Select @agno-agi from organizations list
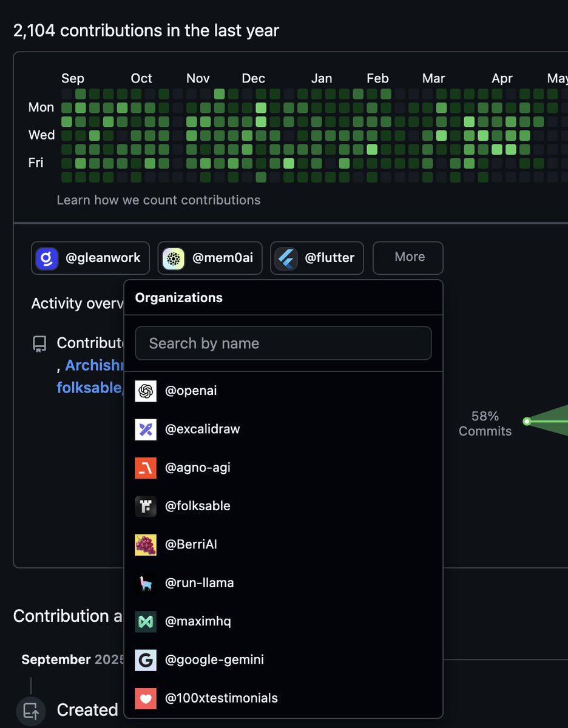Screen dimensions: 568x728 [x=283, y=468]
